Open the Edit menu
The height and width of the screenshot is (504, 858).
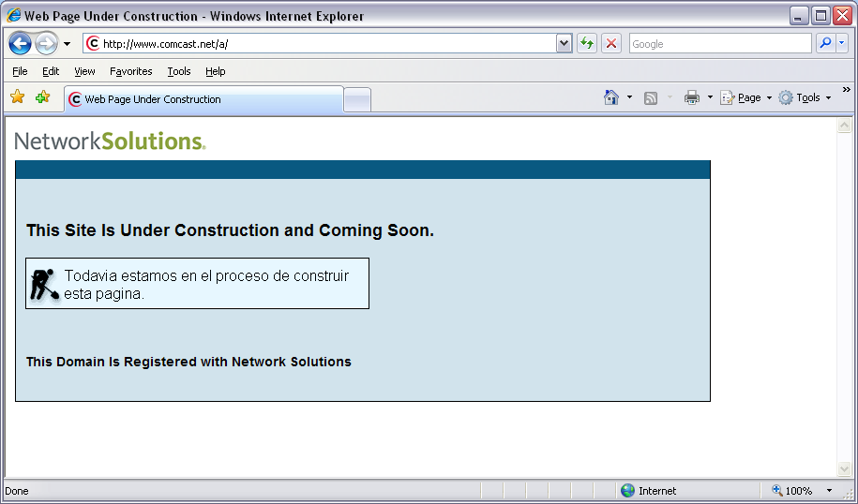(51, 71)
